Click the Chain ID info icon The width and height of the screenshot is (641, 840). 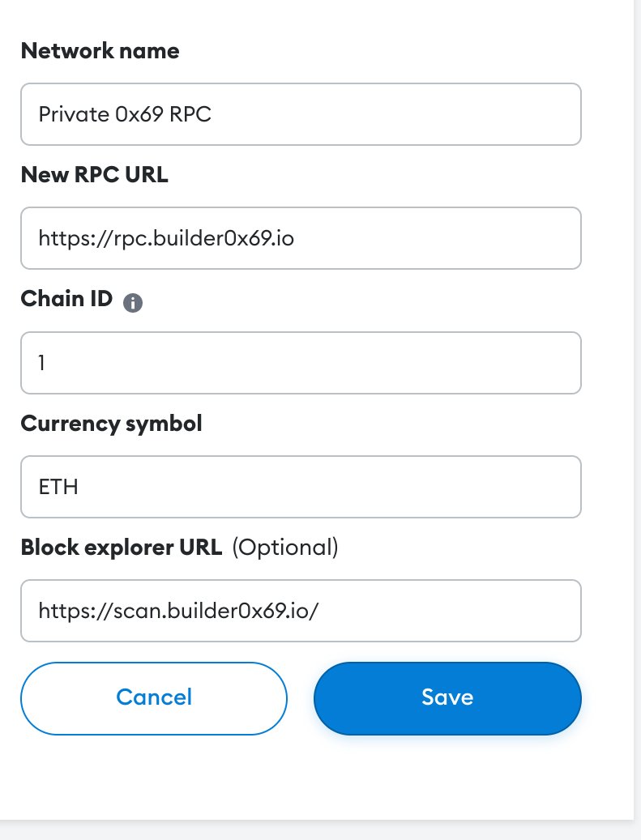[133, 303]
